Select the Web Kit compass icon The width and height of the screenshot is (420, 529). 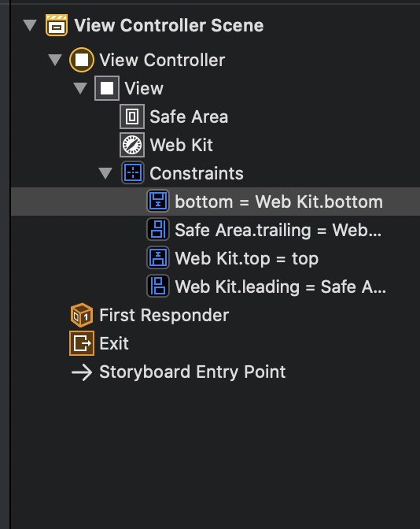(x=132, y=145)
